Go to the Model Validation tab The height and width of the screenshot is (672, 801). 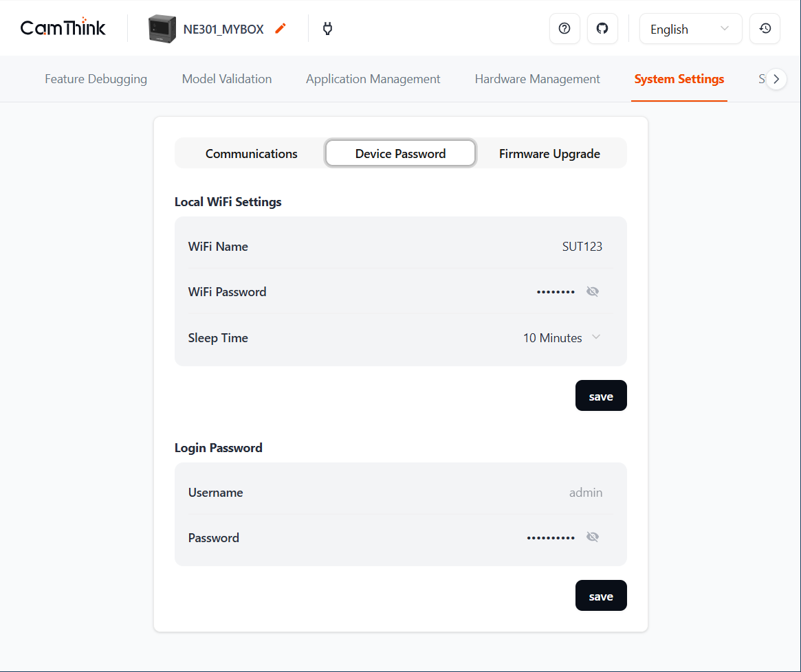[226, 79]
